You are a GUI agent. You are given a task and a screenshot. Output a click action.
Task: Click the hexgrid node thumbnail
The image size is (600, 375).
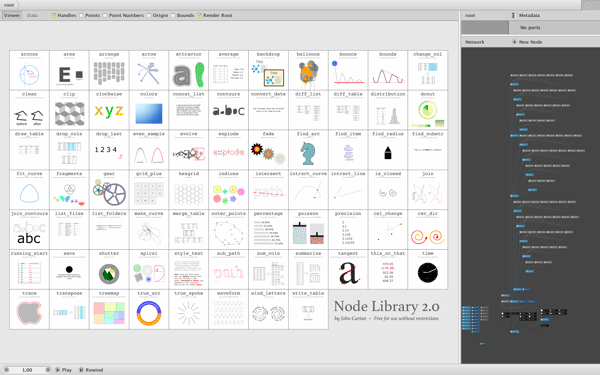pyautogui.click(x=189, y=190)
